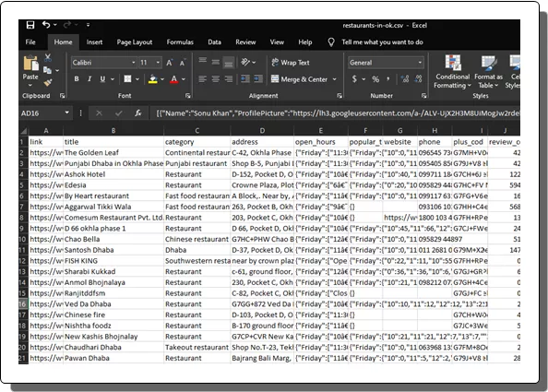
Task: Open the General number format dropdown
Action: click(x=420, y=63)
